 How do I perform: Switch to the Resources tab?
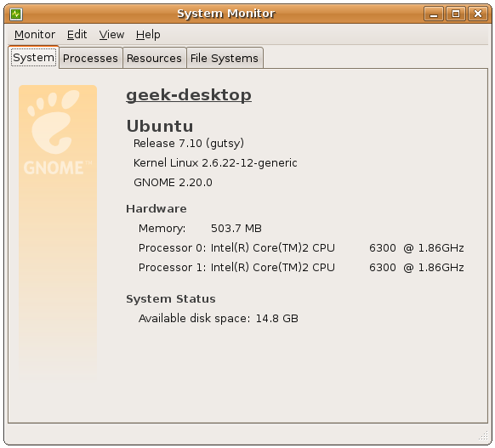pyautogui.click(x=155, y=58)
